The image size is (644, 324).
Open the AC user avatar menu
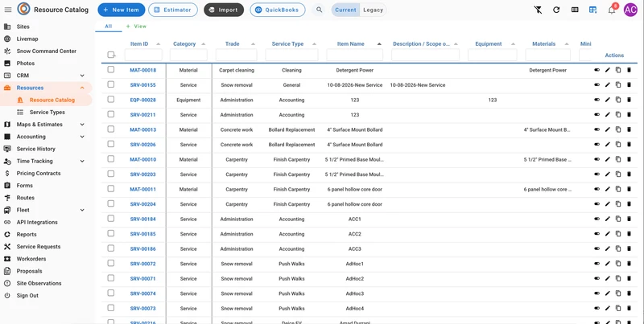coord(630,10)
